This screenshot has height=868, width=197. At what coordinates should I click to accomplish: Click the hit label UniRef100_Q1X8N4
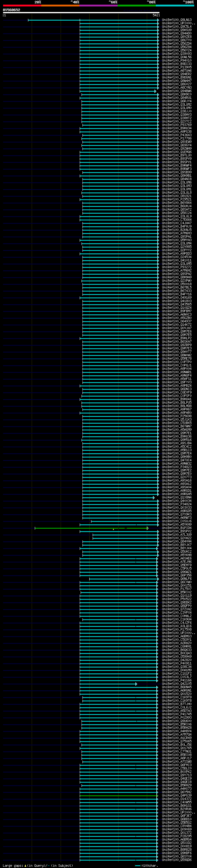(177, 497)
